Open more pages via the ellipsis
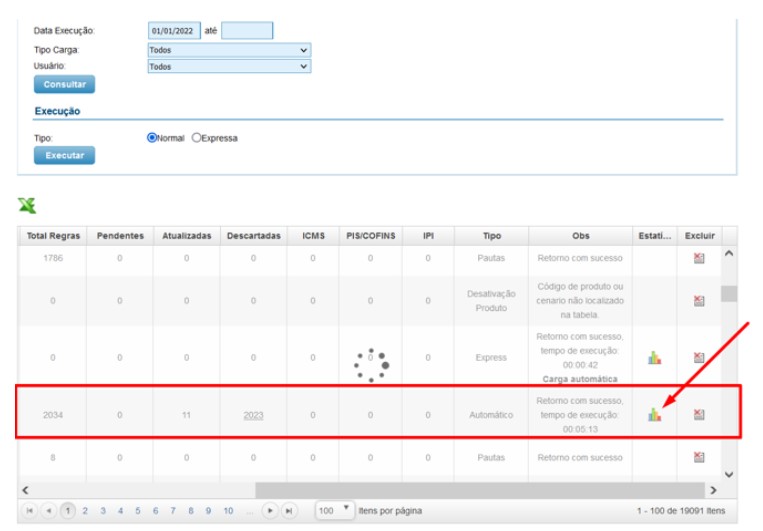The image size is (763, 531). 250,512
